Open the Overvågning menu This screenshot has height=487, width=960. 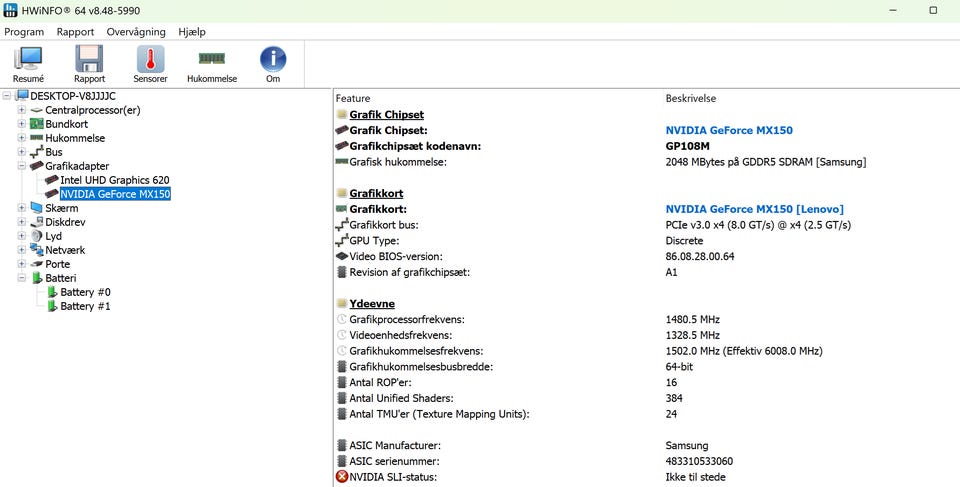point(136,32)
